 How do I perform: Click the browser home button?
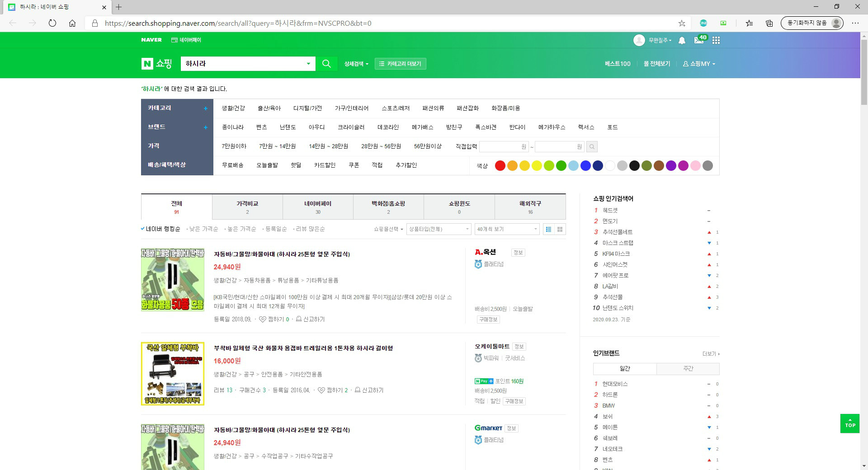[x=72, y=23]
